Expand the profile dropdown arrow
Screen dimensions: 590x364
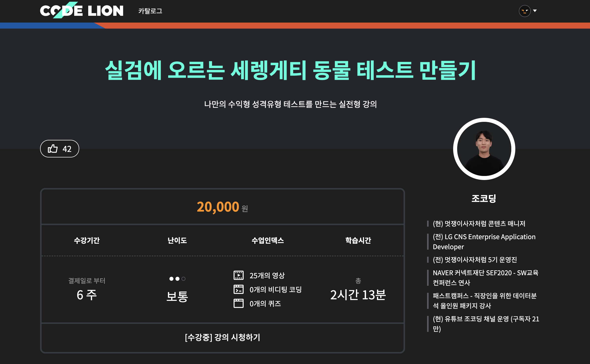535,11
